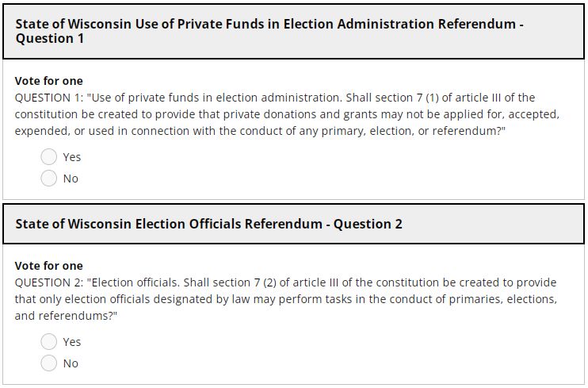Click the 'Yes' label text under Question 1
This screenshot has height=388, width=588.
click(72, 157)
